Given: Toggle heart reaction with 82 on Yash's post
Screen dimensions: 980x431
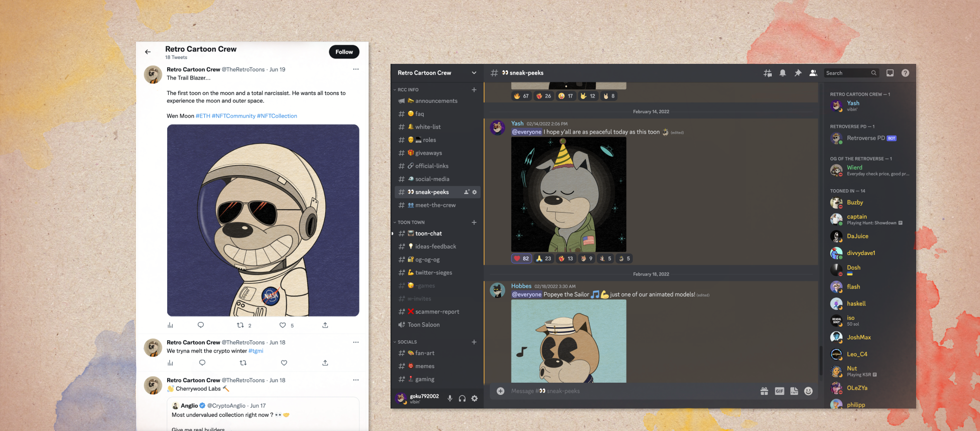Looking at the screenshot, I should coord(521,258).
